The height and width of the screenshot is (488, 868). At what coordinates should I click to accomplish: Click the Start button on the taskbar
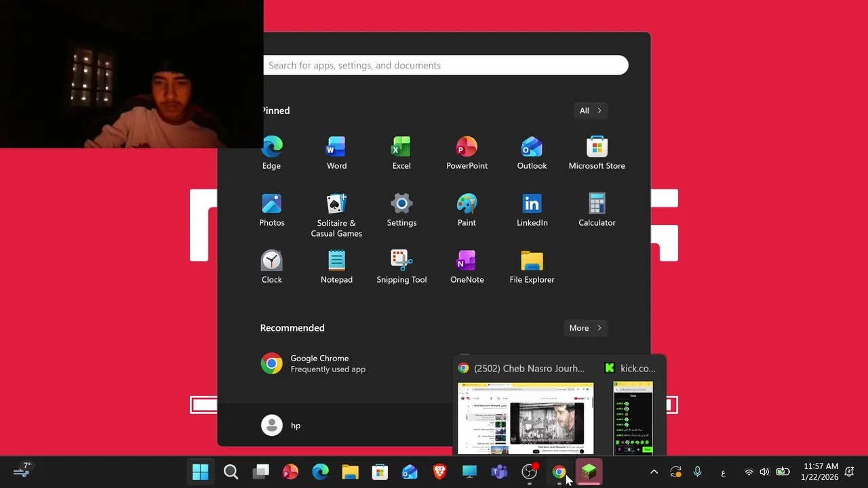coord(200,472)
